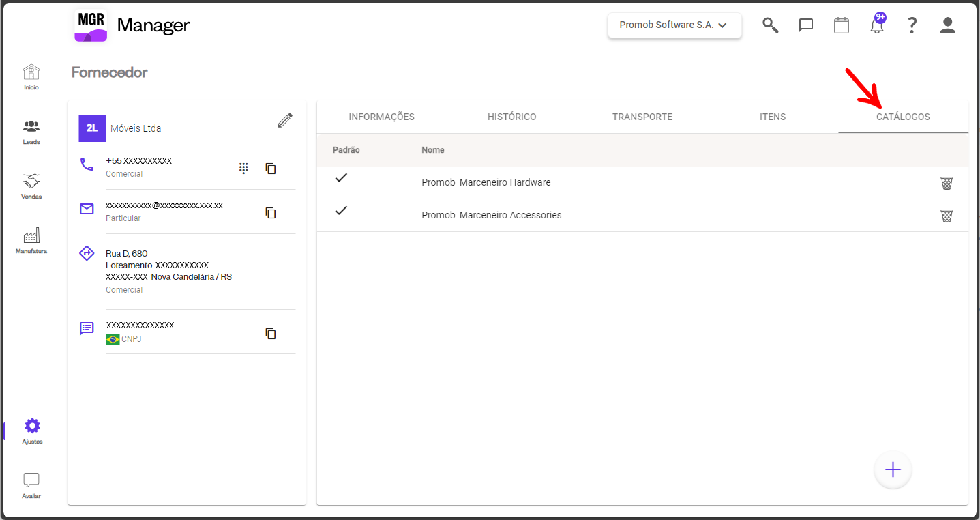Image resolution: width=980 pixels, height=520 pixels.
Task: Copy the email address
Action: pos(271,213)
